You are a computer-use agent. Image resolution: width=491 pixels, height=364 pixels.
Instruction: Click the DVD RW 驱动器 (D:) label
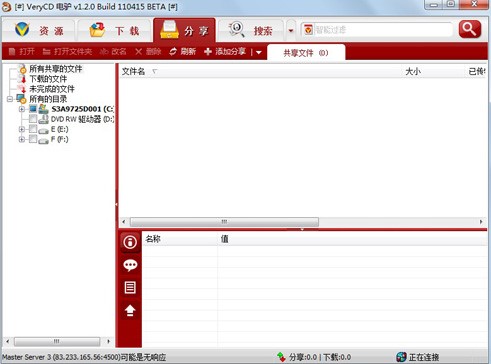click(x=82, y=119)
